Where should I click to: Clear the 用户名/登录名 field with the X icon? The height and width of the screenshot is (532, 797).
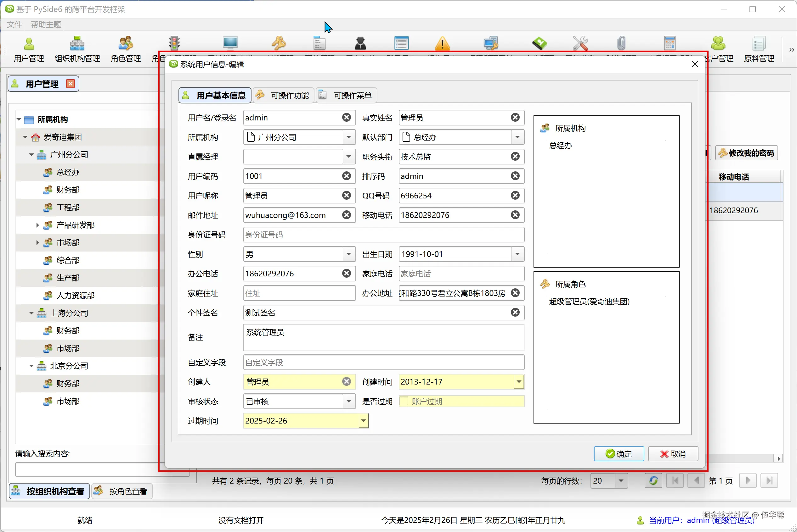pyautogui.click(x=346, y=117)
